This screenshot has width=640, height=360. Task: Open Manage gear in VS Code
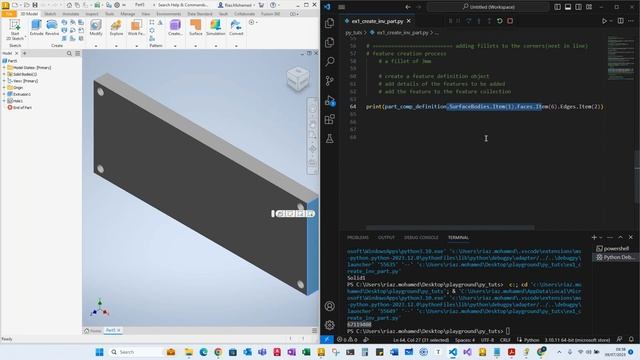tap(330, 325)
